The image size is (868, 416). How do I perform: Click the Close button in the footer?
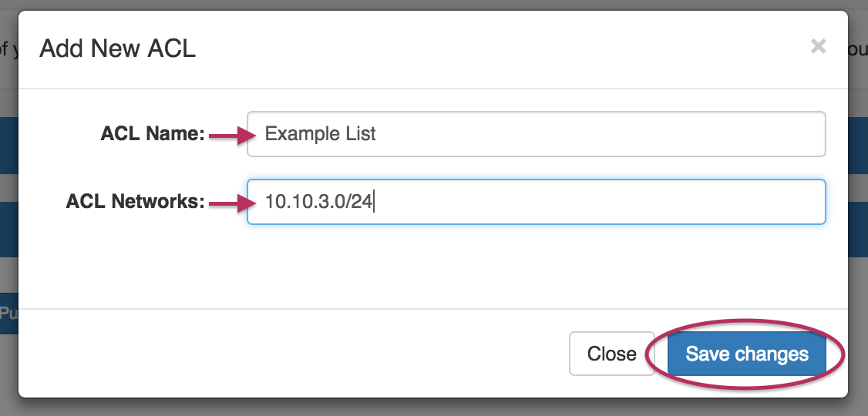tap(612, 354)
